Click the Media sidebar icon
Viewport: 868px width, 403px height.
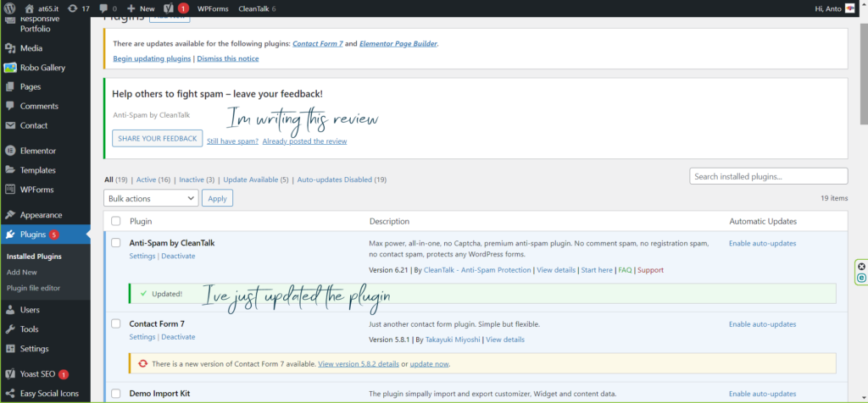[x=10, y=48]
